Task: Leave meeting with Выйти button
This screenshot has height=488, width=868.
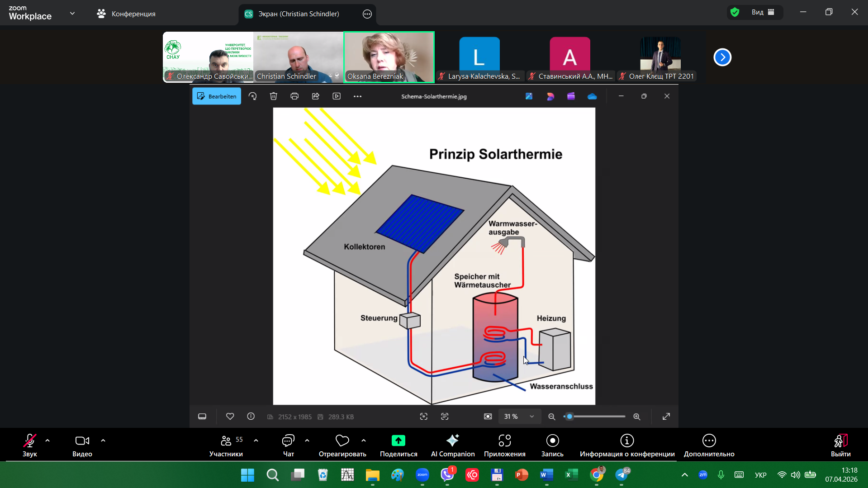Action: click(x=840, y=445)
